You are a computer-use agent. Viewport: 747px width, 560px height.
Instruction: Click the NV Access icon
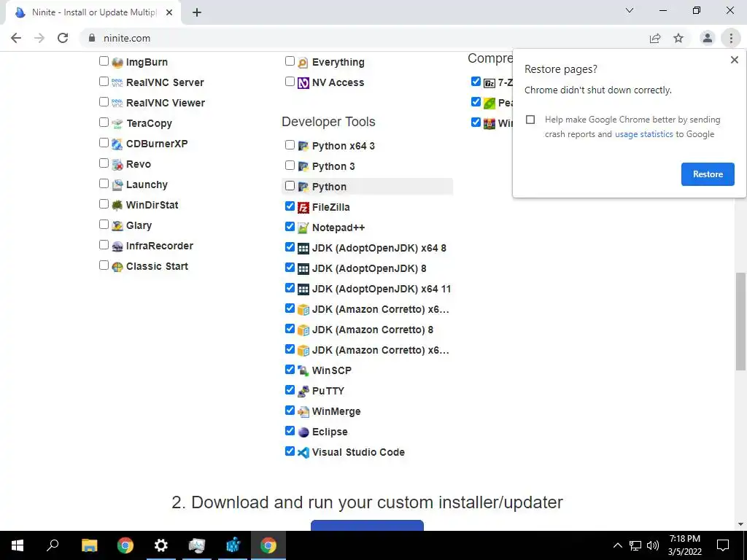pos(303,83)
